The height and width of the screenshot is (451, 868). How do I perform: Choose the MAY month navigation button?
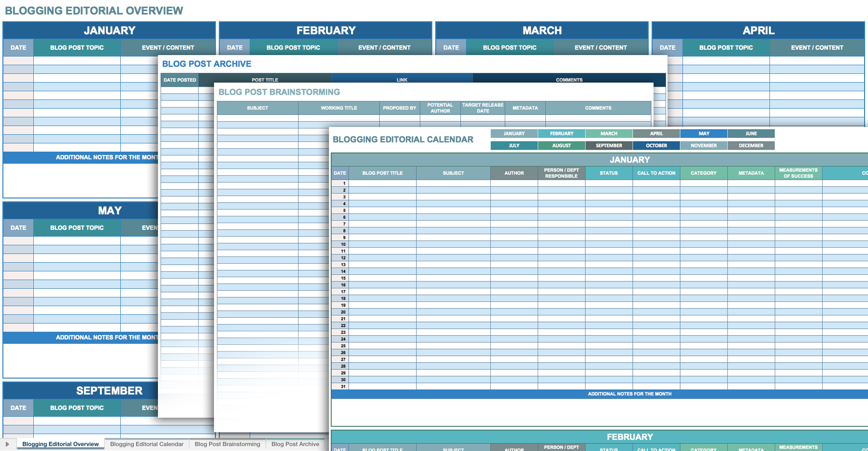704,134
